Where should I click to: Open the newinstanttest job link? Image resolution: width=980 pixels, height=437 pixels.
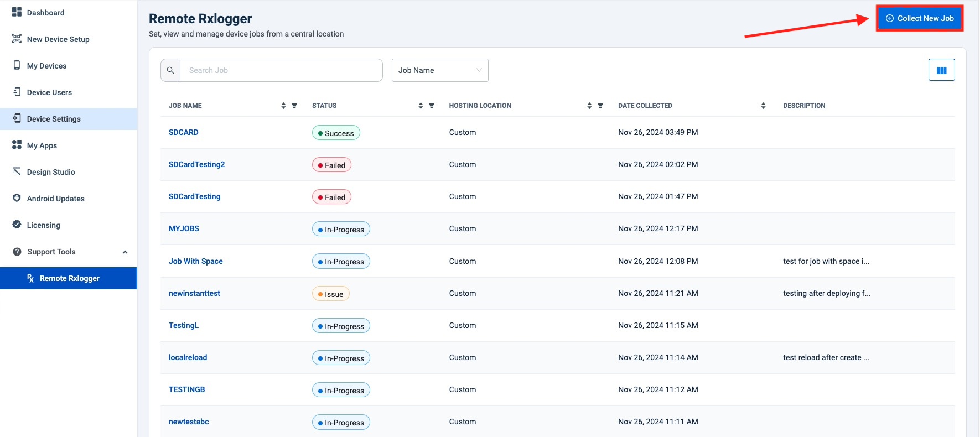click(194, 293)
